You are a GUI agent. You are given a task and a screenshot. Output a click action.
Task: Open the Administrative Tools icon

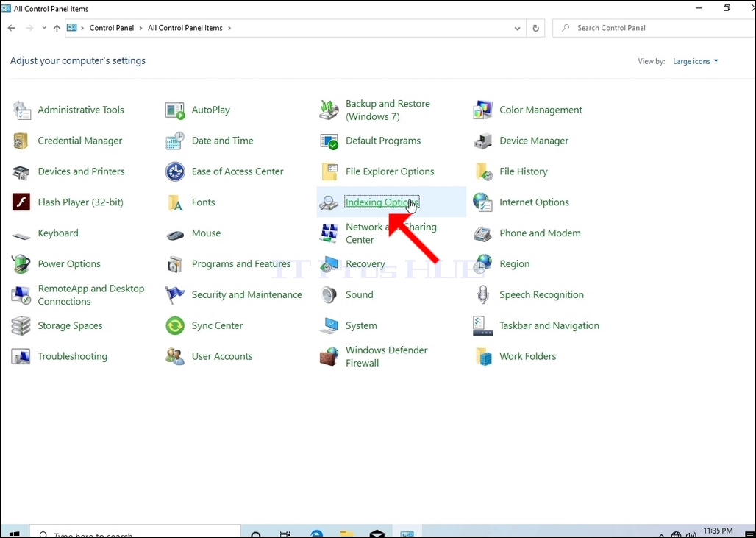coord(21,110)
